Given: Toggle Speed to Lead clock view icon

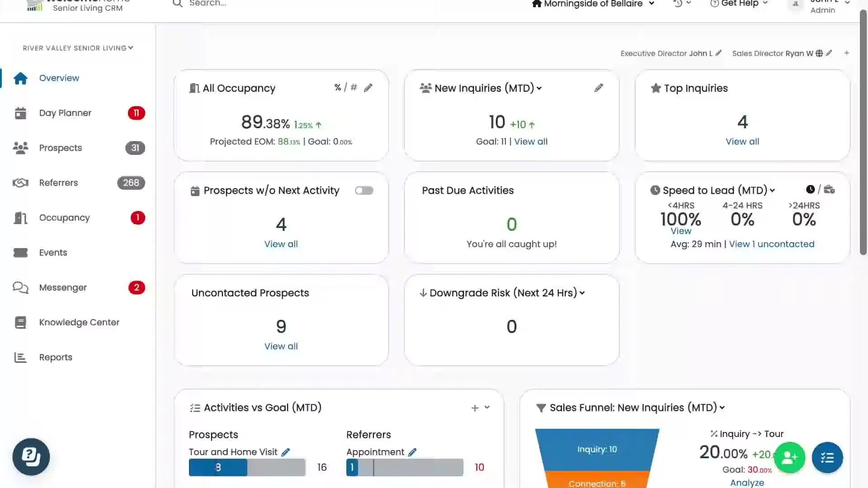Looking at the screenshot, I should 810,190.
